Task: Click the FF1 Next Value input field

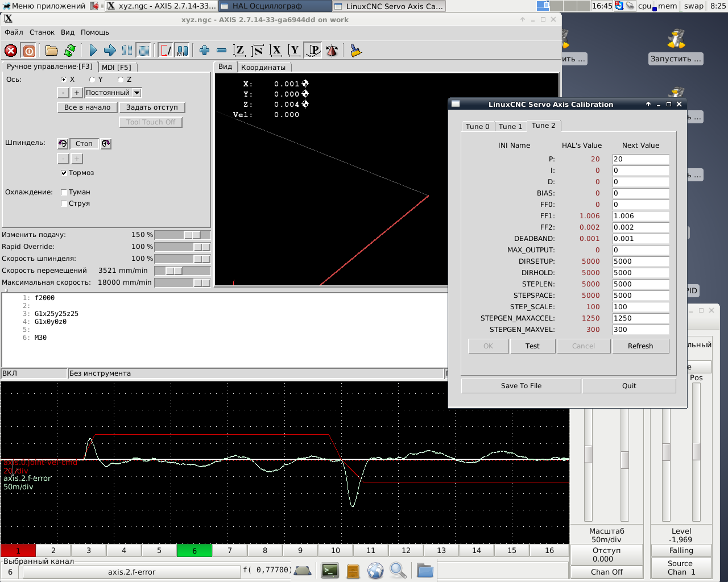Action: coord(640,216)
